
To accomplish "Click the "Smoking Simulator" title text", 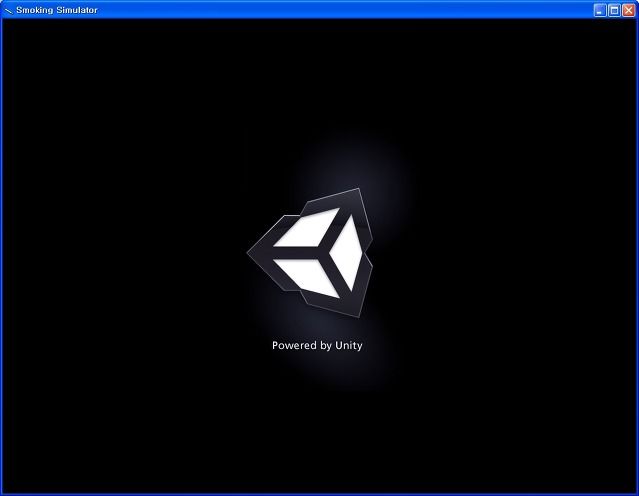I will 57,10.
